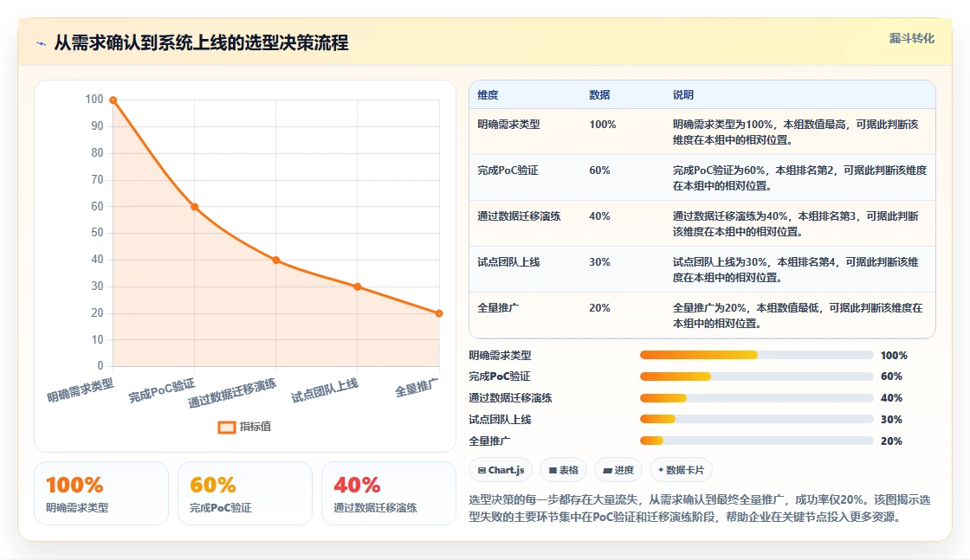Click the x-axis label 试点团队上线
This screenshot has height=560, width=970.
[324, 390]
